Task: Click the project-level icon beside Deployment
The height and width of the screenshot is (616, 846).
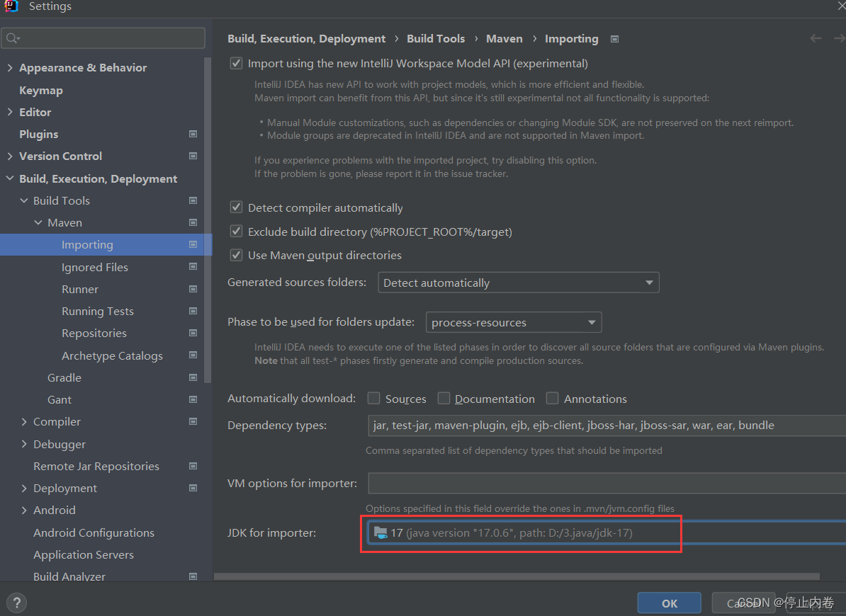Action: (193, 489)
